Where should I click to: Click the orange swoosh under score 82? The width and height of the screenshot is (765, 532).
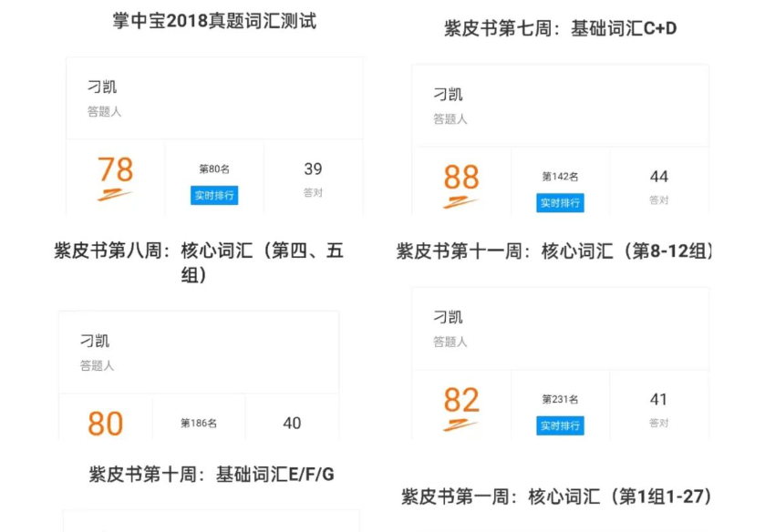pyautogui.click(x=461, y=425)
